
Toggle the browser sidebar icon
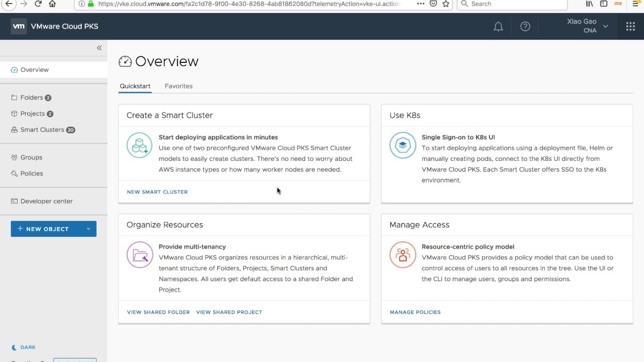coord(604,4)
